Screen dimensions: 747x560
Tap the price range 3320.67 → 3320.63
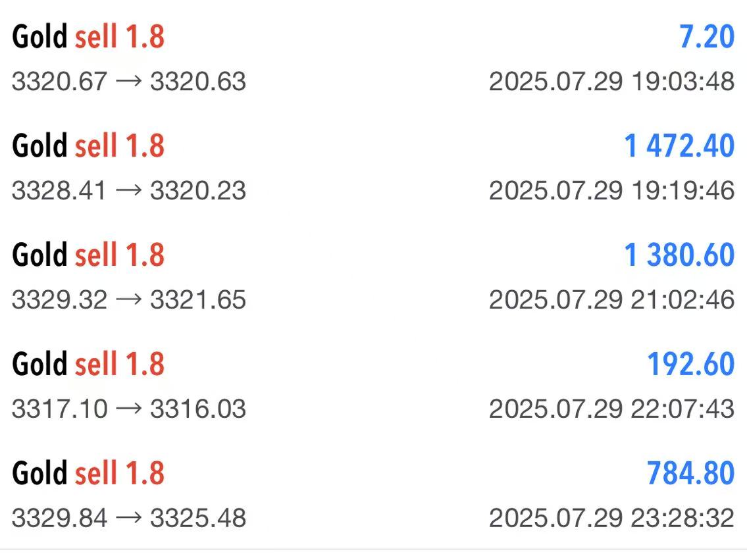128,81
